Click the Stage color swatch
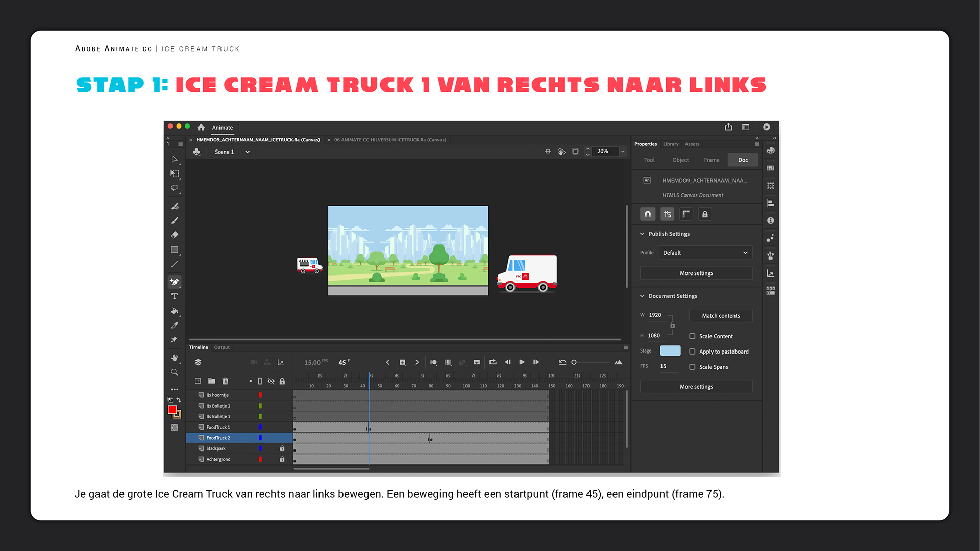The height and width of the screenshot is (551, 980). tap(670, 351)
